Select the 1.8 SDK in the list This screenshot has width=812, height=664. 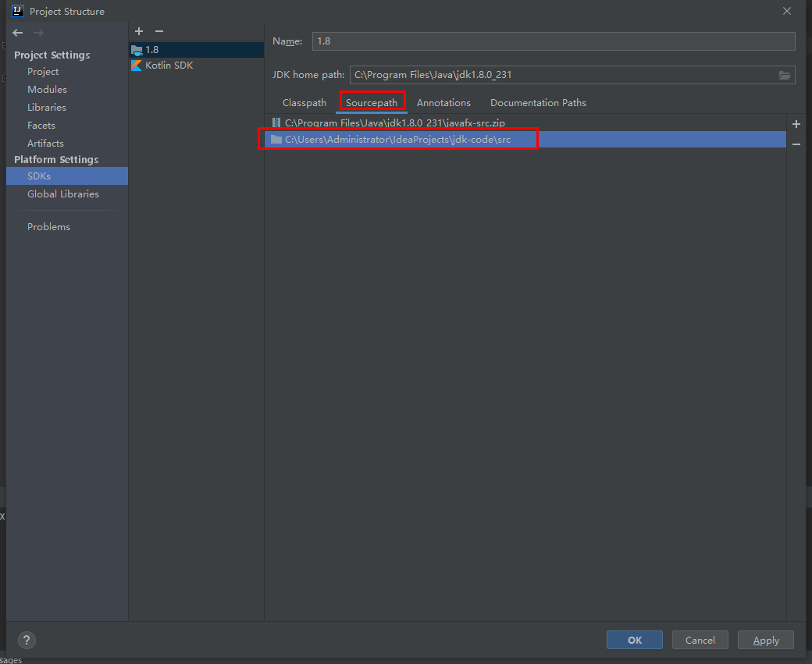tap(196, 50)
